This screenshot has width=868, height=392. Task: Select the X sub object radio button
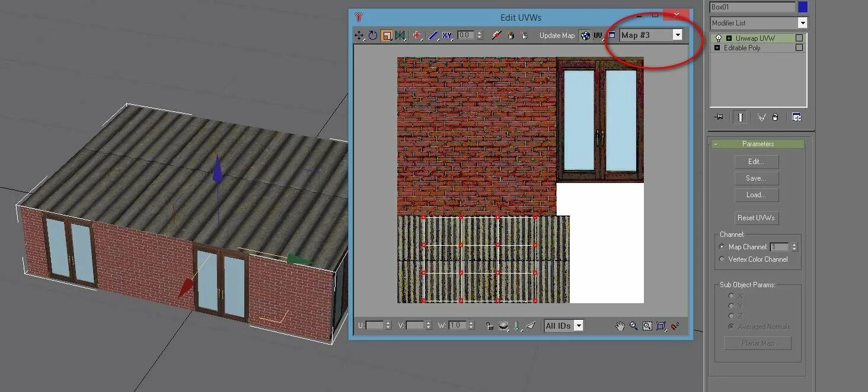click(730, 295)
